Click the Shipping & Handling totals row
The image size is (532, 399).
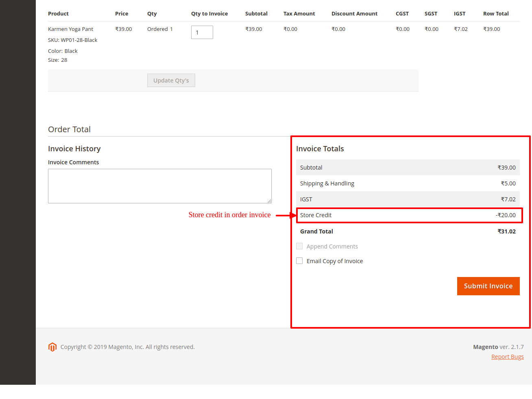tap(408, 183)
